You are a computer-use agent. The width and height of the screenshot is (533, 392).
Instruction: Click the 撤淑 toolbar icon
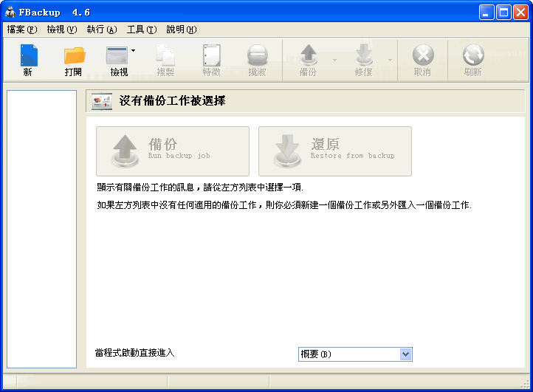coord(257,61)
